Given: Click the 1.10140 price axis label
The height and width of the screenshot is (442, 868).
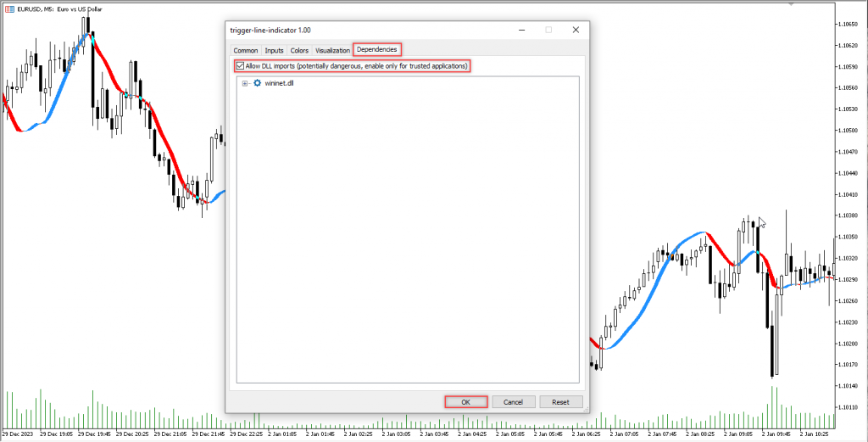Looking at the screenshot, I should click(848, 386).
